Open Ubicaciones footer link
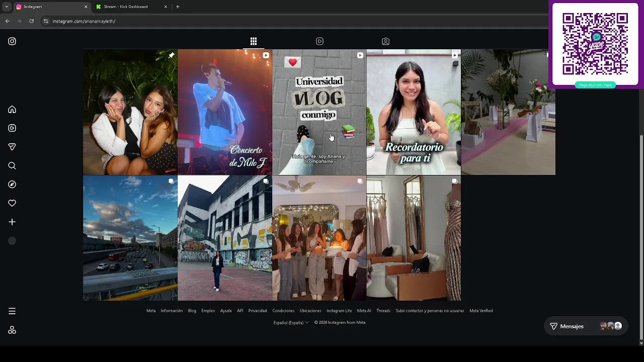Screen dimensions: 644x362 (x=310, y=311)
